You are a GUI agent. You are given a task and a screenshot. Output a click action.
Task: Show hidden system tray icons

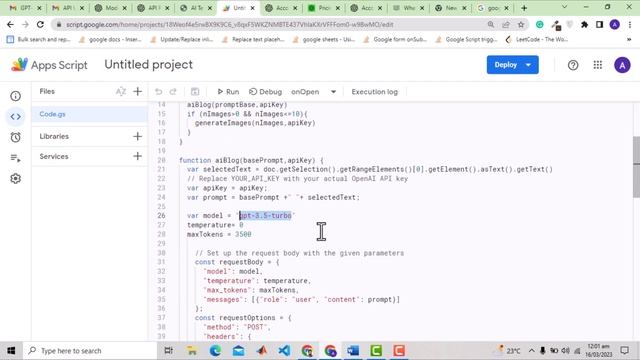tap(531, 351)
